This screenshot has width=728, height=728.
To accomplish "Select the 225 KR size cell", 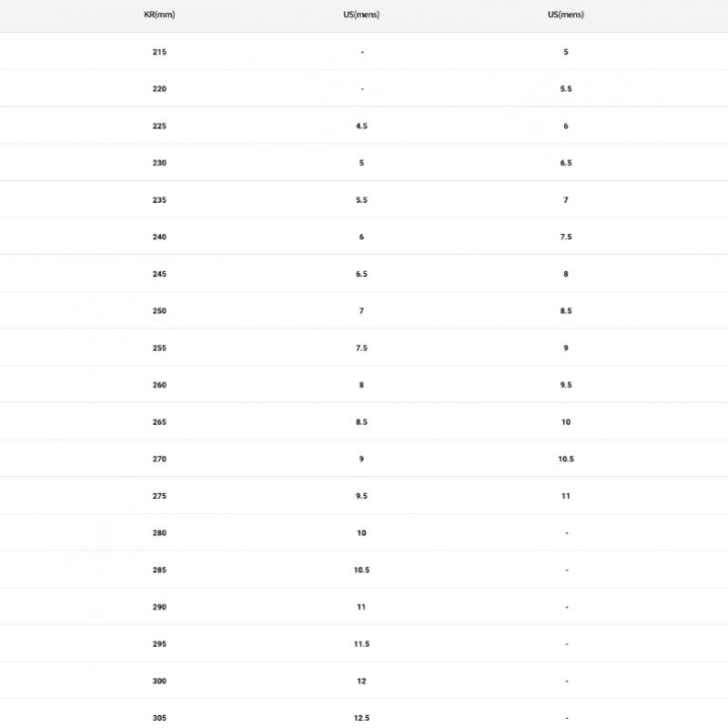I will click(x=159, y=126).
